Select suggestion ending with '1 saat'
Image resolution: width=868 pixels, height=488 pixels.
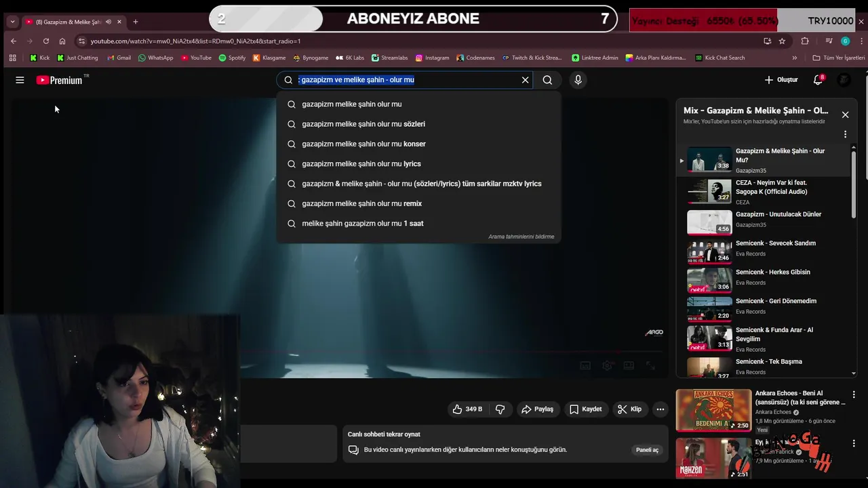coord(418,223)
